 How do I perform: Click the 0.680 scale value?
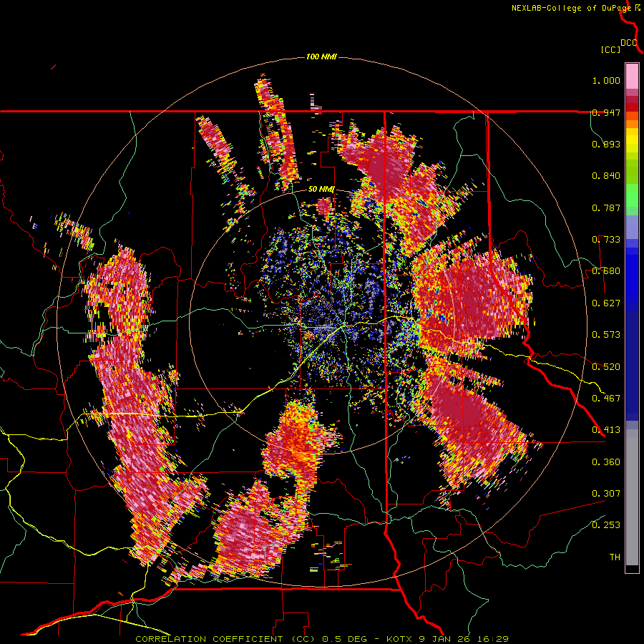click(x=606, y=271)
